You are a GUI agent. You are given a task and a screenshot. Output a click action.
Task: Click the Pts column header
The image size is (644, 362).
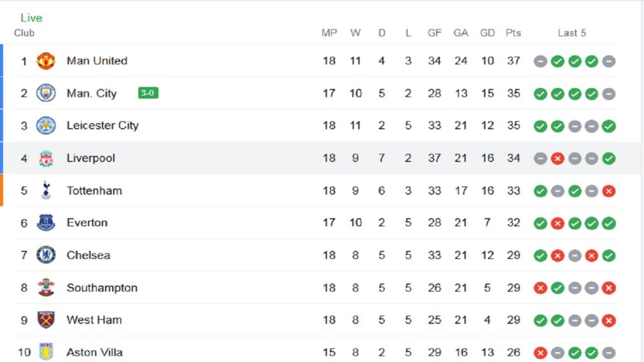[513, 33]
